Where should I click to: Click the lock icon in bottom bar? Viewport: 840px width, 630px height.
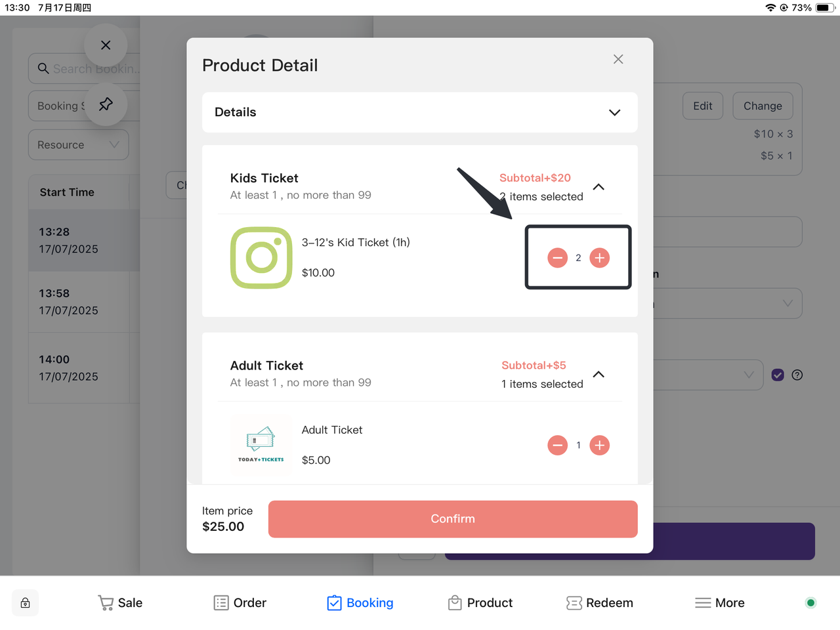pyautogui.click(x=26, y=603)
